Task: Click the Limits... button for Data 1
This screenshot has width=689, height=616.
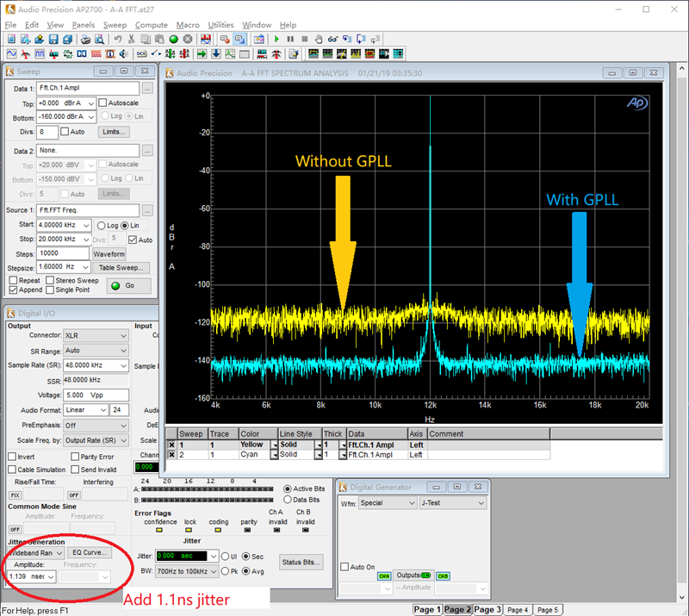Action: click(x=114, y=132)
